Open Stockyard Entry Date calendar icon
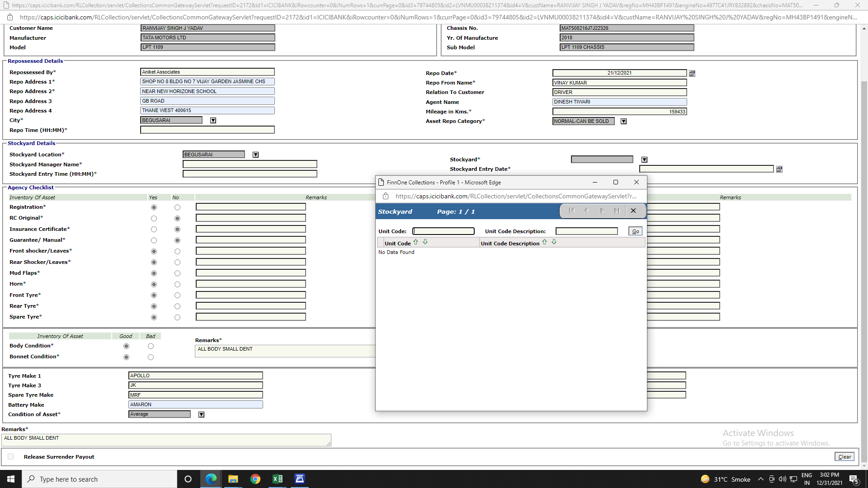The height and width of the screenshot is (488, 868). pos(779,169)
